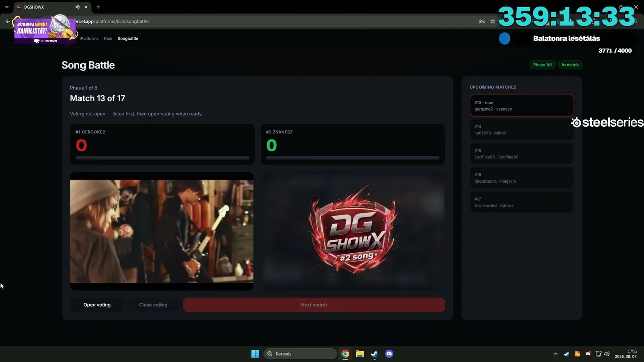Click the #2 ZSANESZ vote count
The image size is (644, 362).
(x=271, y=145)
